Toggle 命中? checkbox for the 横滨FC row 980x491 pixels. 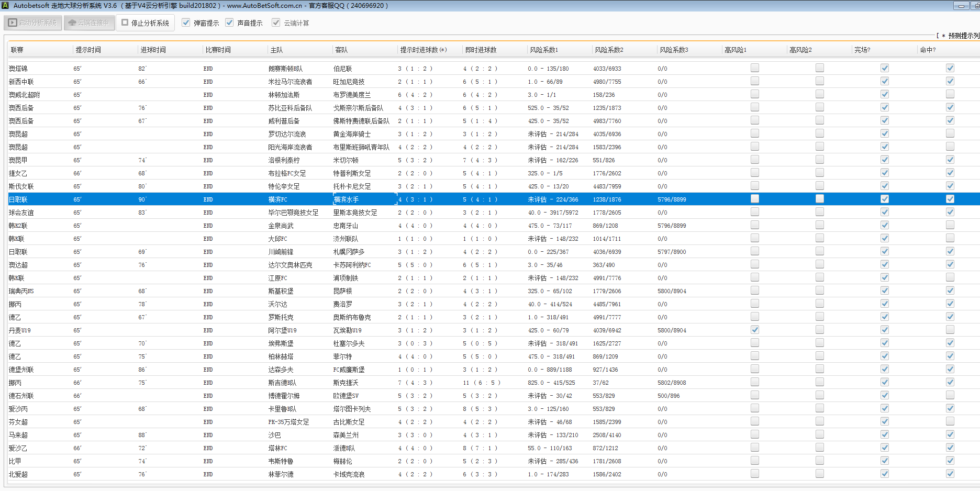[950, 199]
